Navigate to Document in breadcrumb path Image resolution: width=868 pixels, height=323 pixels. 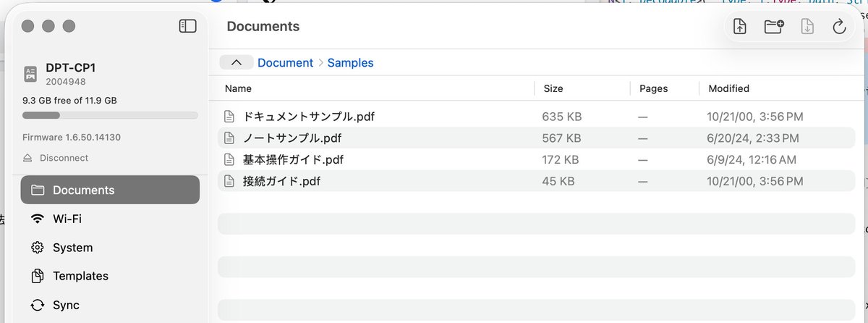pos(286,63)
